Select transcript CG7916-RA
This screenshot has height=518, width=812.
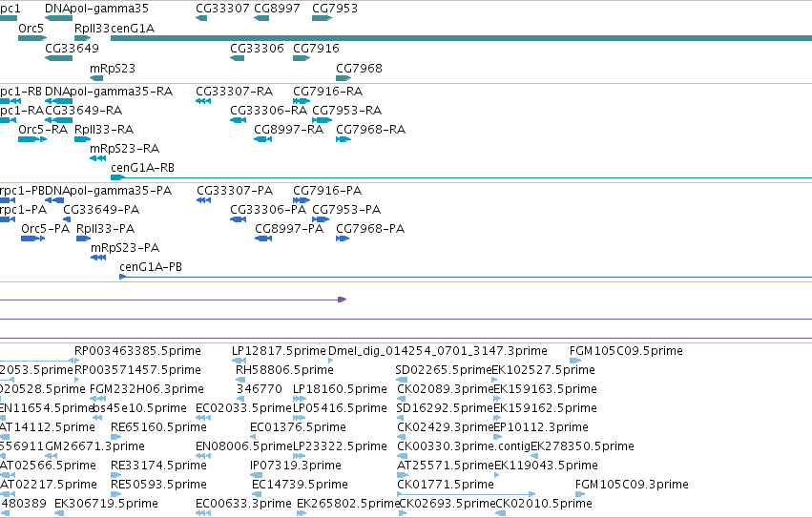[x=328, y=92]
